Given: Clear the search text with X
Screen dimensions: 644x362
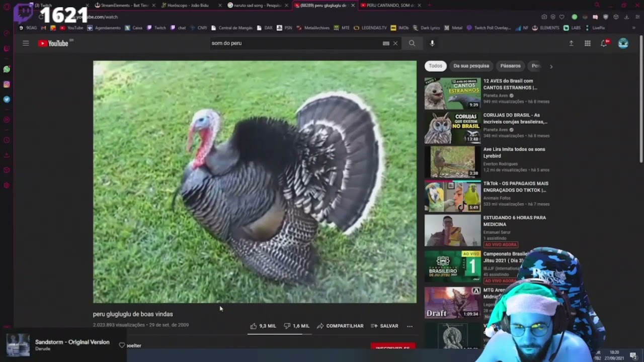Looking at the screenshot, I should (395, 43).
